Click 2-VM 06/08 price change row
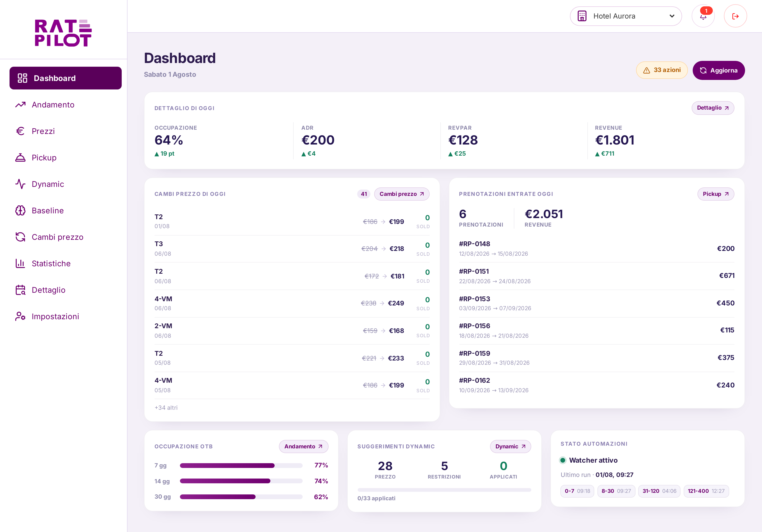This screenshot has height=532, width=762. (x=292, y=330)
